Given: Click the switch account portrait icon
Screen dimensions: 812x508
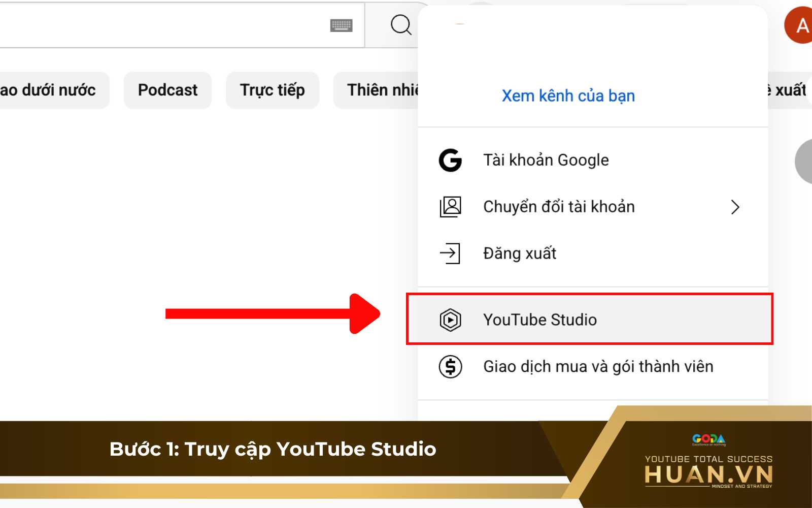Looking at the screenshot, I should pyautogui.click(x=450, y=207).
